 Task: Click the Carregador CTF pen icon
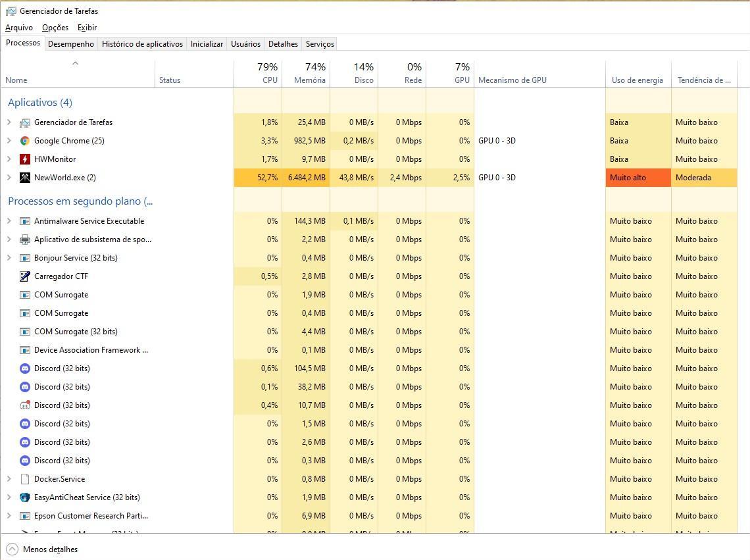[x=25, y=276]
